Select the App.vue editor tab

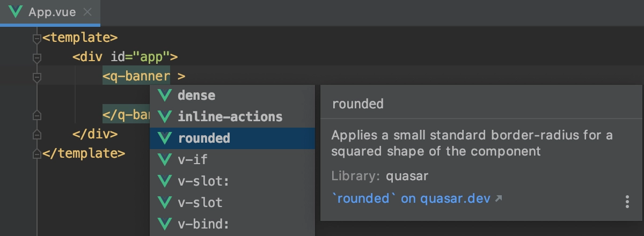click(x=50, y=12)
